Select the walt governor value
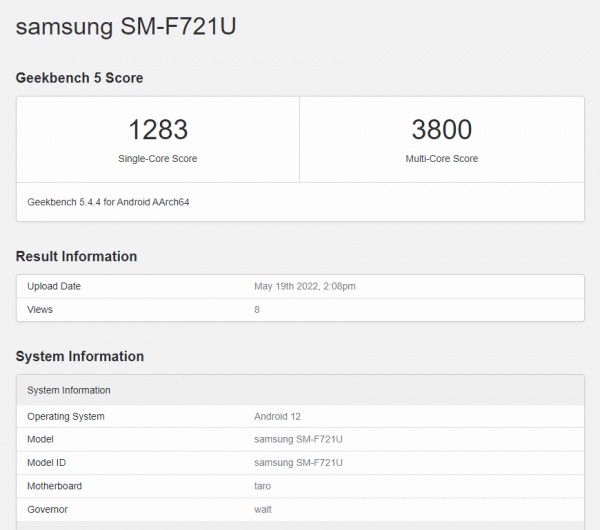600x530 pixels. (263, 509)
